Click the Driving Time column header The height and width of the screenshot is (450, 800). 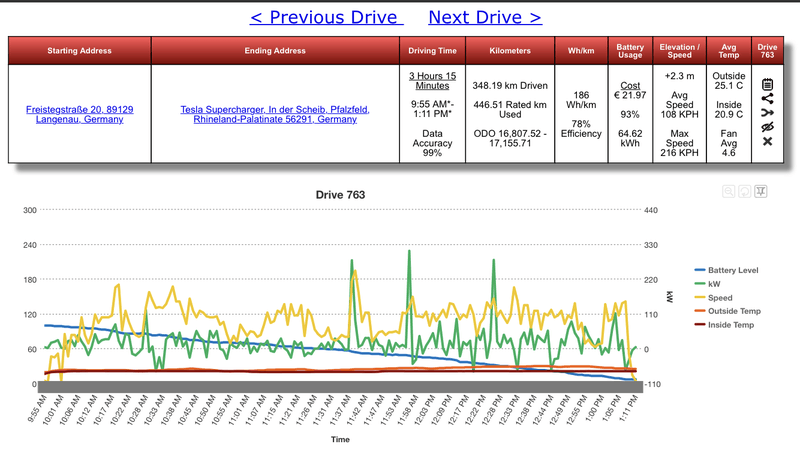[x=432, y=51]
